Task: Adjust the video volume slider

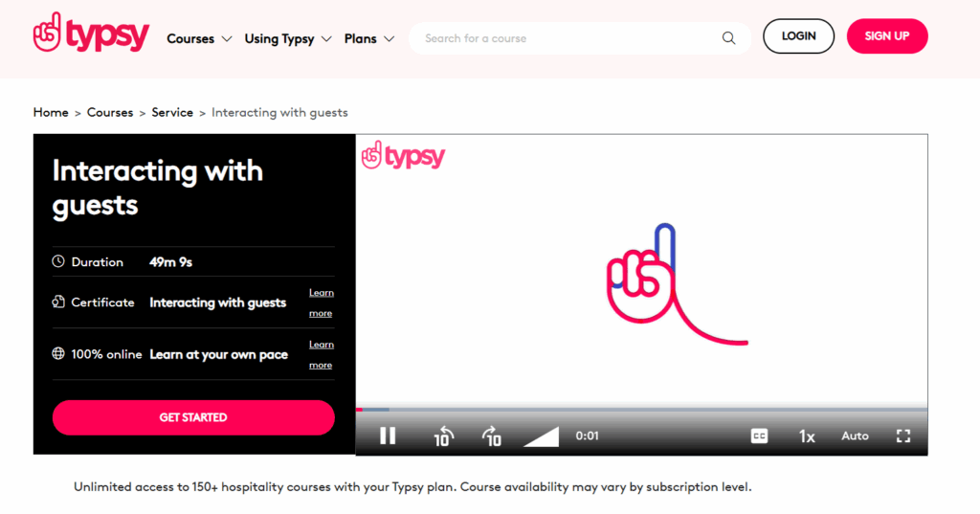Action: tap(541, 436)
